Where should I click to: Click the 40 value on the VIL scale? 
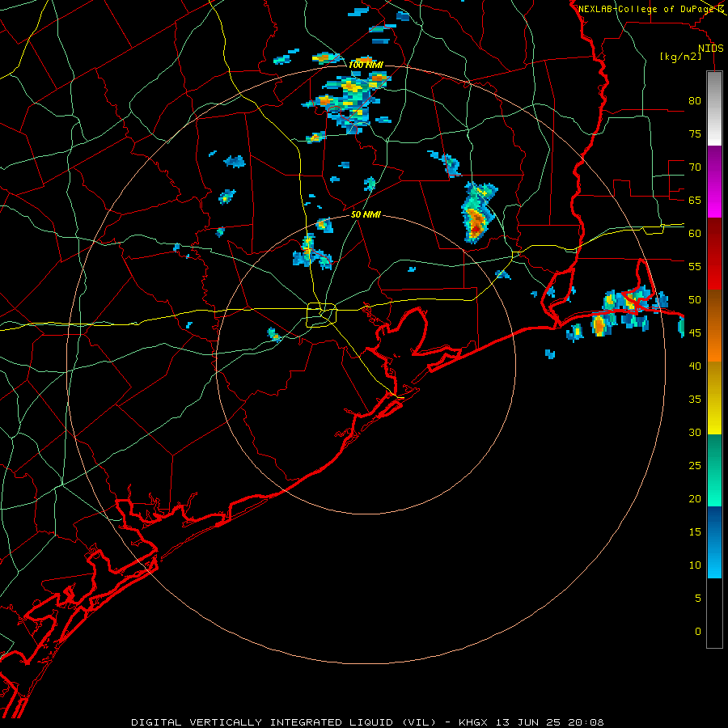click(695, 366)
